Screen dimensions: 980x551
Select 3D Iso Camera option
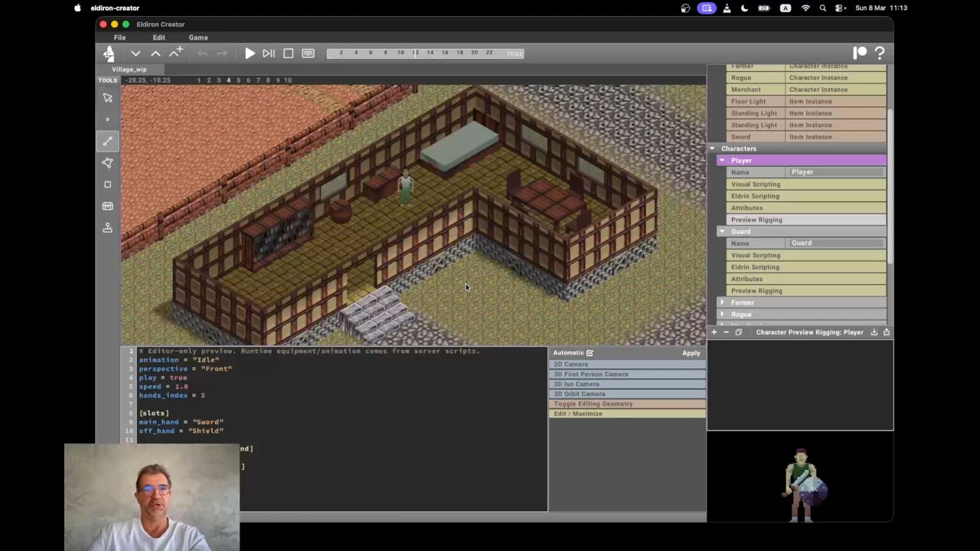tap(628, 384)
